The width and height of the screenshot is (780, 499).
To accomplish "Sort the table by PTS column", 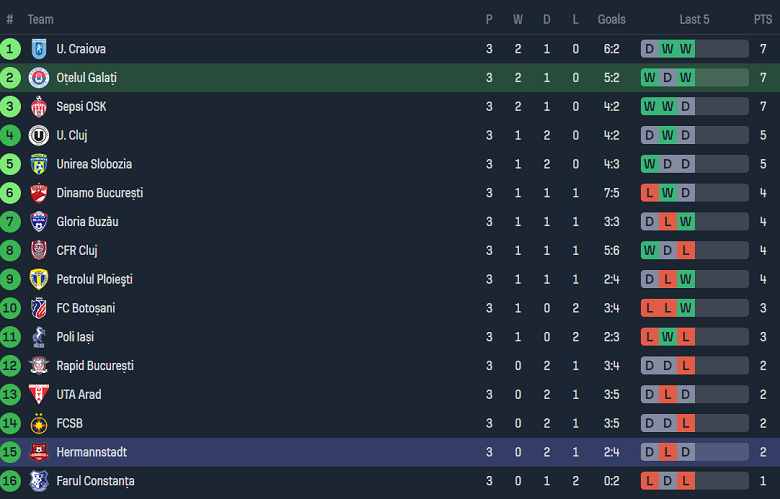I will 762,19.
